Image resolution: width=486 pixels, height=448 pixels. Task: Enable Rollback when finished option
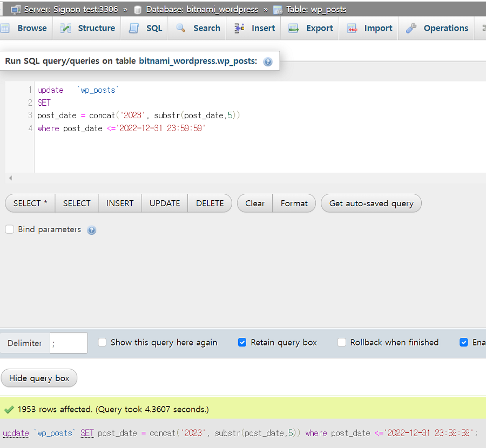(x=342, y=342)
